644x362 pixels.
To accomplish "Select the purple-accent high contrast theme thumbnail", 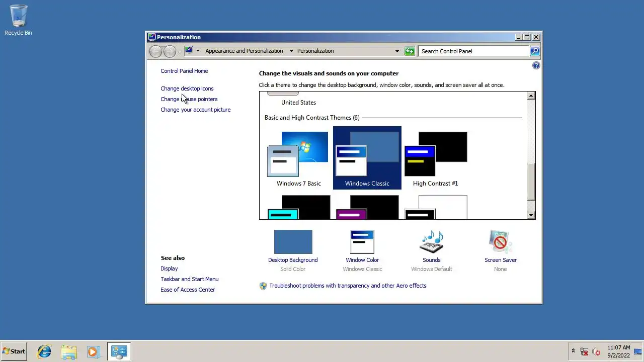I will [x=367, y=207].
